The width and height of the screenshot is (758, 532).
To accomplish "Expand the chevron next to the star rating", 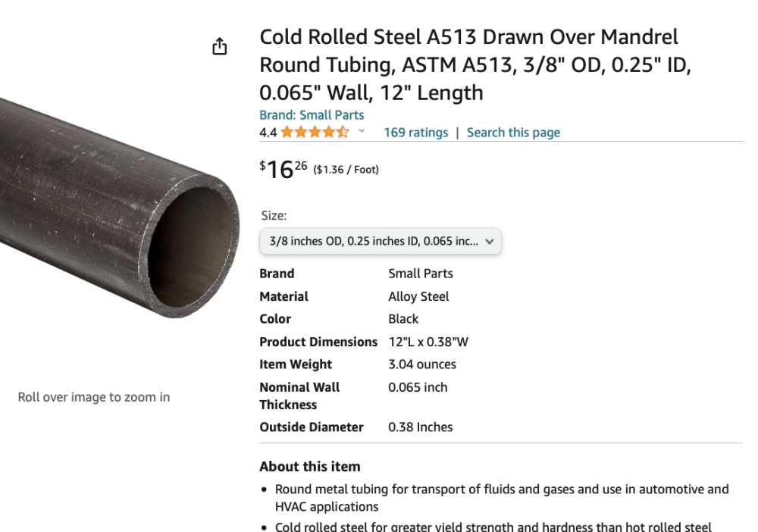I will 362,132.
